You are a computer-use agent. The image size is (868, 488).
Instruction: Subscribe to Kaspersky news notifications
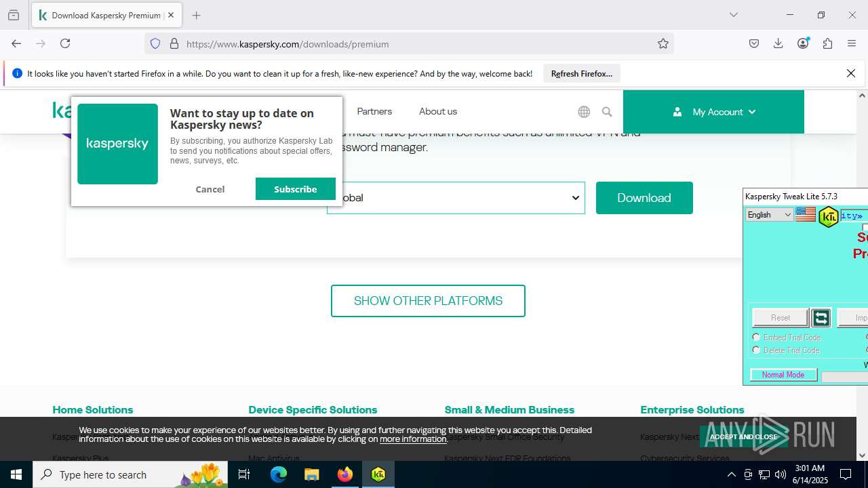pos(296,189)
